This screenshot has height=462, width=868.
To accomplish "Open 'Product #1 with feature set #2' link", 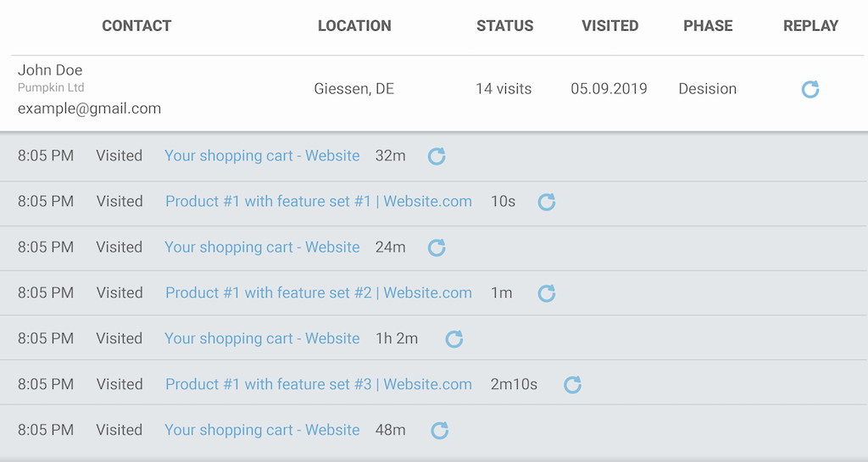I will click(318, 293).
